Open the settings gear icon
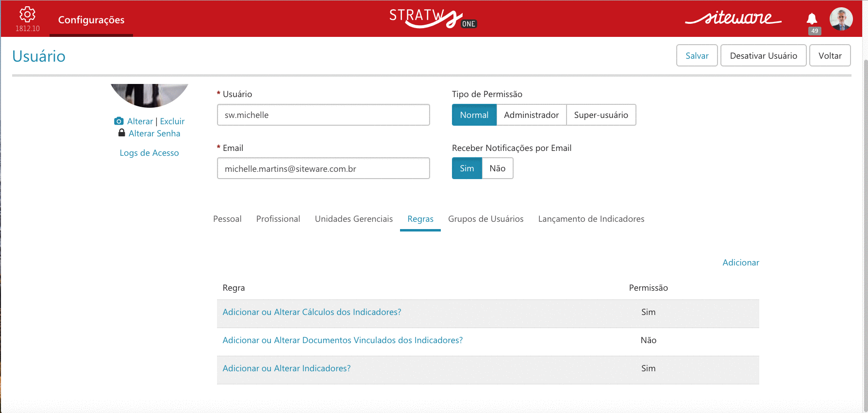Viewport: 868px width, 413px height. tap(27, 15)
